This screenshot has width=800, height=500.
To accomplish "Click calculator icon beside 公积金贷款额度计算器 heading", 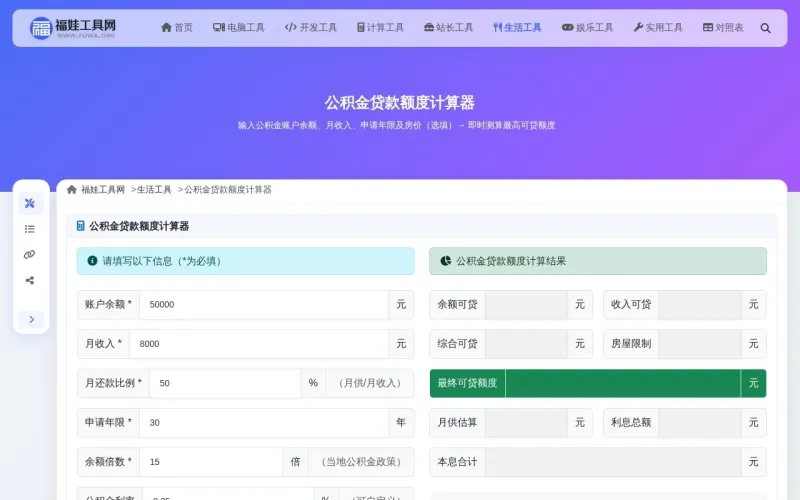I will click(x=80, y=226).
